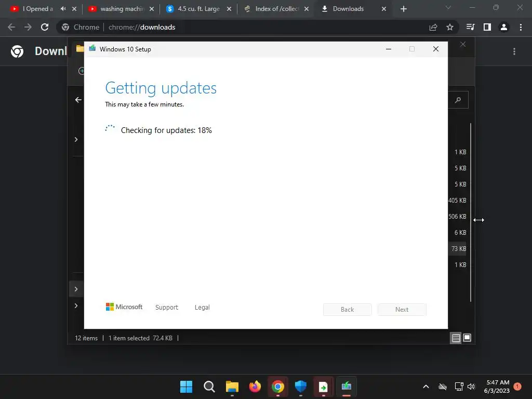Open Windows Security shield on taskbar
The width and height of the screenshot is (532, 399).
(x=301, y=387)
